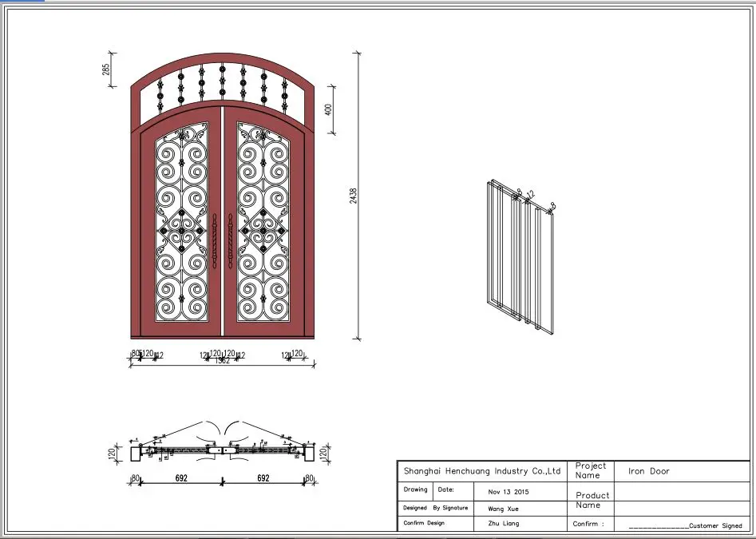Image resolution: width=756 pixels, height=539 pixels.
Task: Select the Customer Signed text
Action: (715, 525)
